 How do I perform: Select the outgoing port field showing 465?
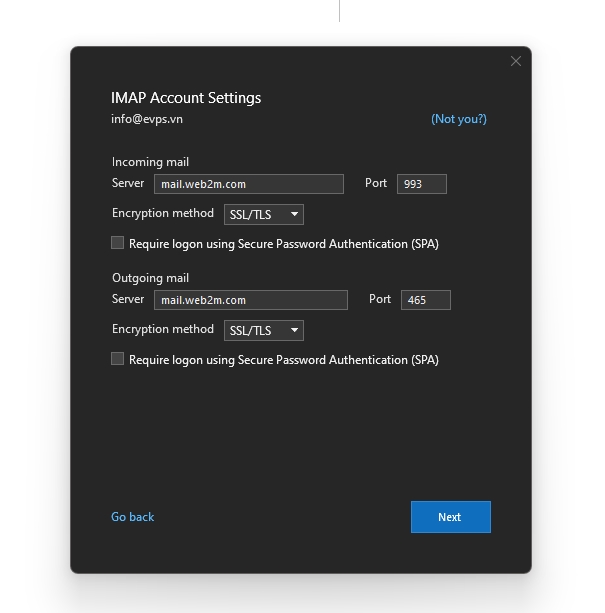[425, 300]
